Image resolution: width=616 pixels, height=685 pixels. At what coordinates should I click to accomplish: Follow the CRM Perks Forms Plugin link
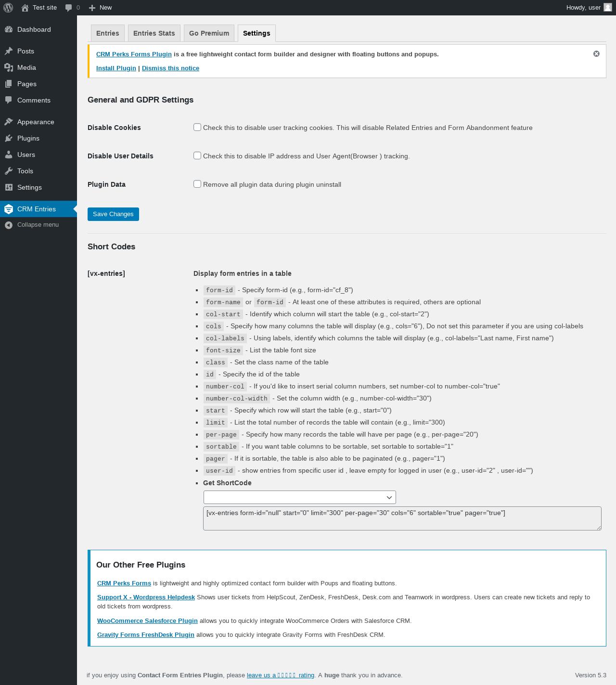coord(134,54)
